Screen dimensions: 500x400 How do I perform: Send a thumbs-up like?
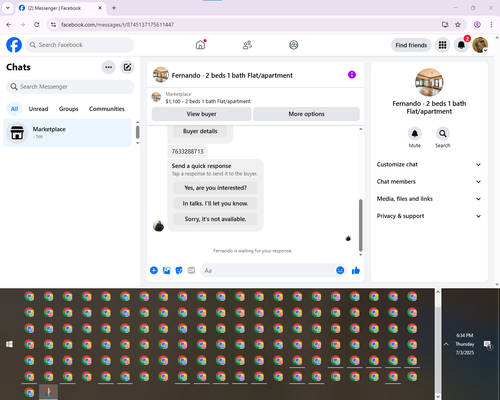pyautogui.click(x=356, y=270)
